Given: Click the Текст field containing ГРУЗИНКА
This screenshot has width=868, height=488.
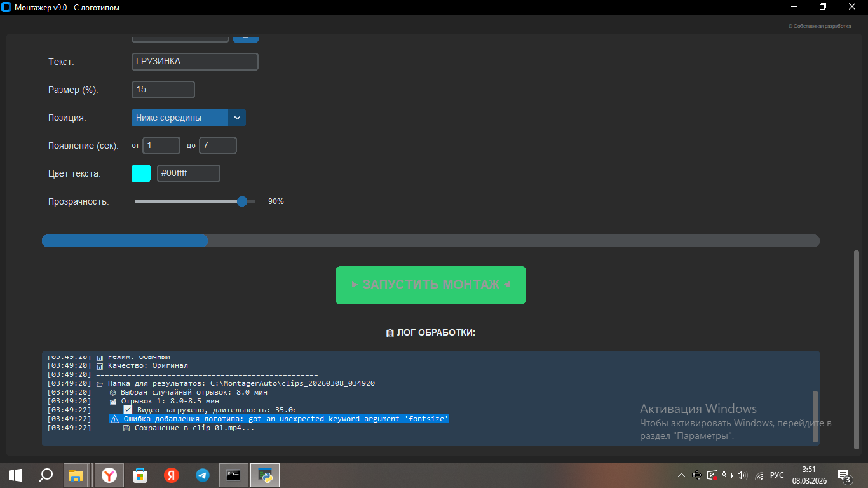Looking at the screenshot, I should pyautogui.click(x=194, y=62).
